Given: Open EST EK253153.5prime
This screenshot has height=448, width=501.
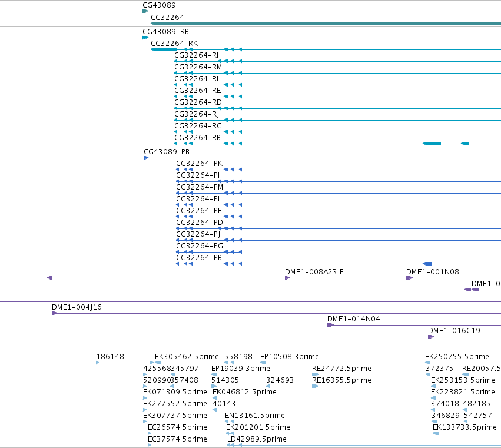Looking at the screenshot, I should pos(463,380).
